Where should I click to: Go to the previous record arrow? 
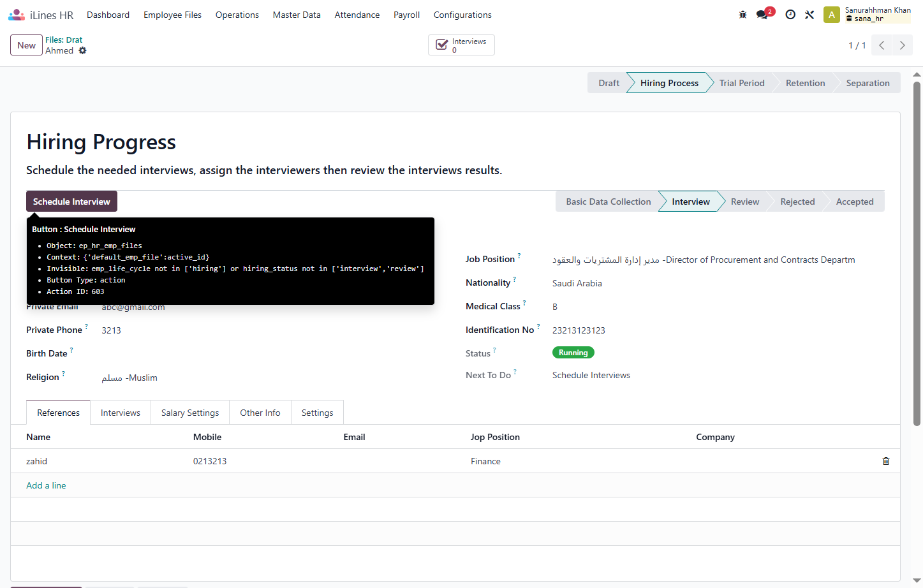[882, 45]
